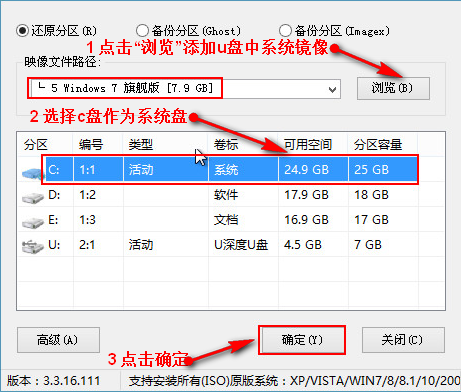Click the 浏览 (B) button
Image resolution: width=461 pixels, height=392 pixels.
393,88
